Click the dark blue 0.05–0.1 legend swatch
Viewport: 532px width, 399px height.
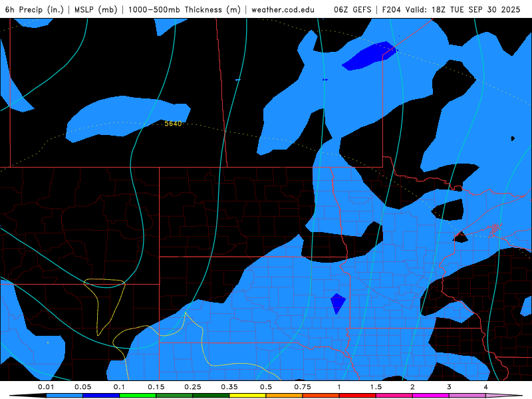(x=101, y=396)
